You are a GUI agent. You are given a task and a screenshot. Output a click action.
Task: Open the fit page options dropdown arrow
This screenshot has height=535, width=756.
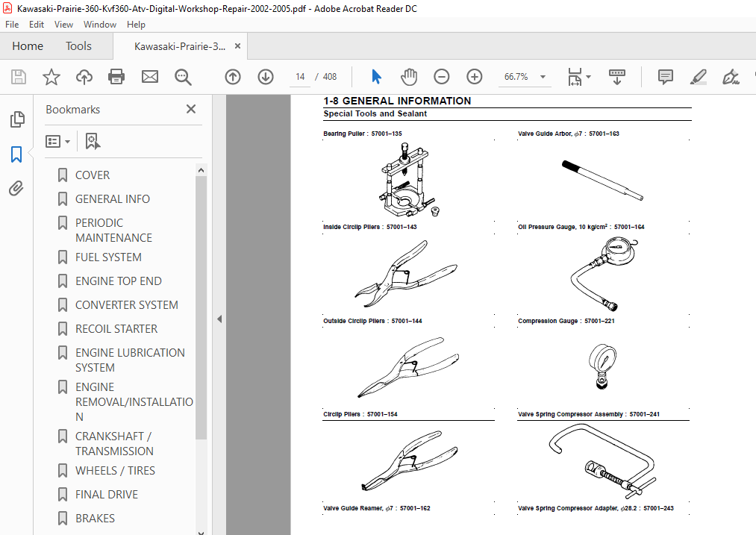coord(588,77)
